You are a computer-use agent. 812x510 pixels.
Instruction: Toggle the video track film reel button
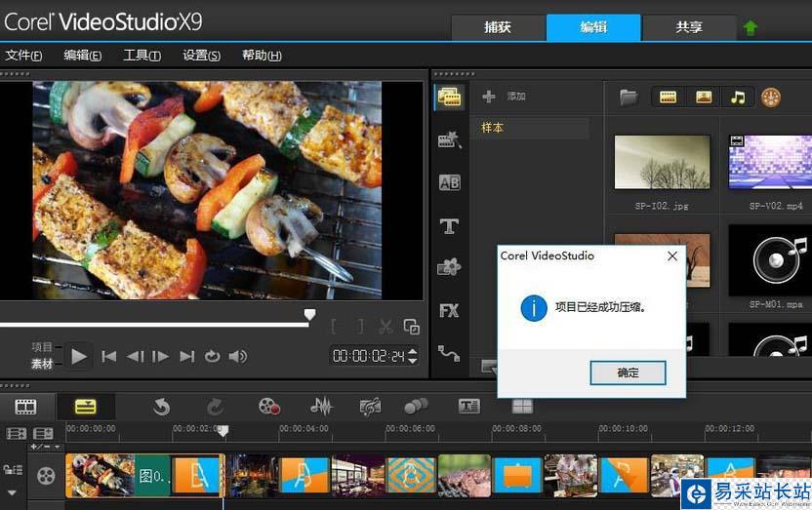click(46, 475)
